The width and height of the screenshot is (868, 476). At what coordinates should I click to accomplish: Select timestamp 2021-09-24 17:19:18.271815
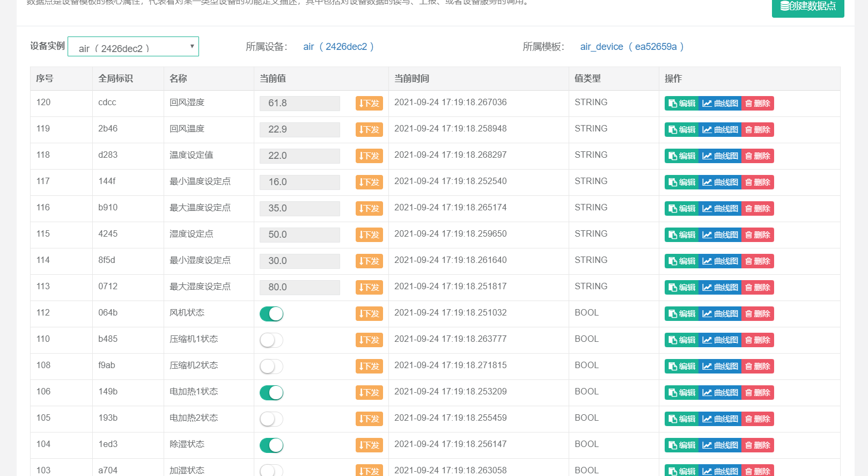tap(451, 365)
